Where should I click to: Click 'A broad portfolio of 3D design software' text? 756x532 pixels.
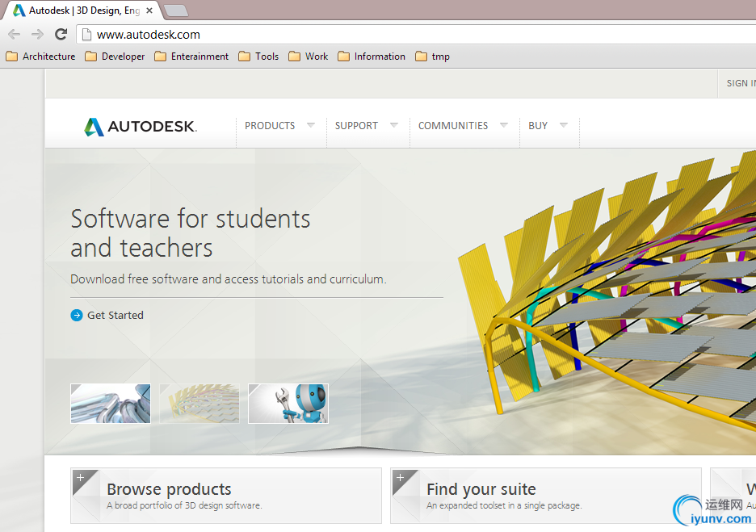(184, 505)
